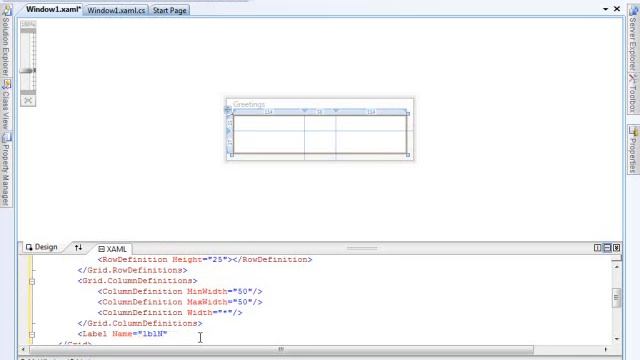Click the second column gridline marker in designer
The image size is (640, 360).
click(x=336, y=111)
